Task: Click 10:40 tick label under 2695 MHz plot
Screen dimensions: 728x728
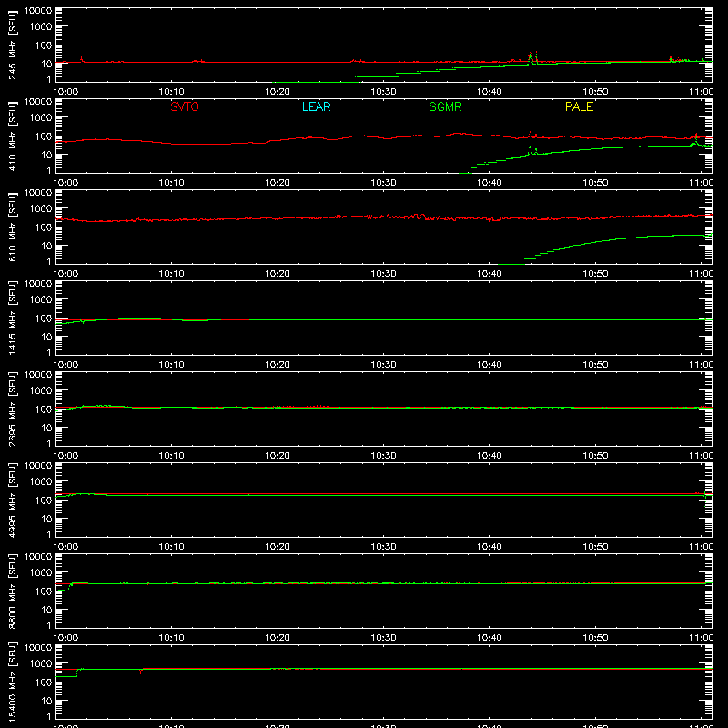Action: (x=489, y=456)
